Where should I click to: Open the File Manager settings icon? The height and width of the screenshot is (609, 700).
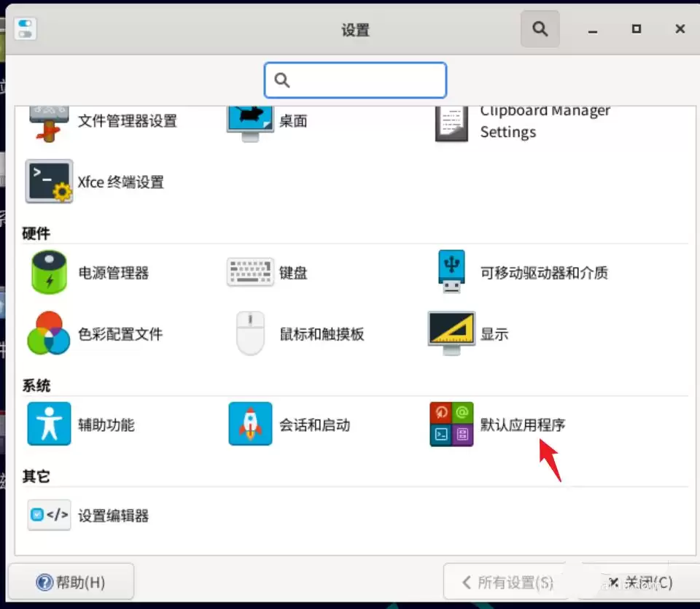tap(49, 124)
